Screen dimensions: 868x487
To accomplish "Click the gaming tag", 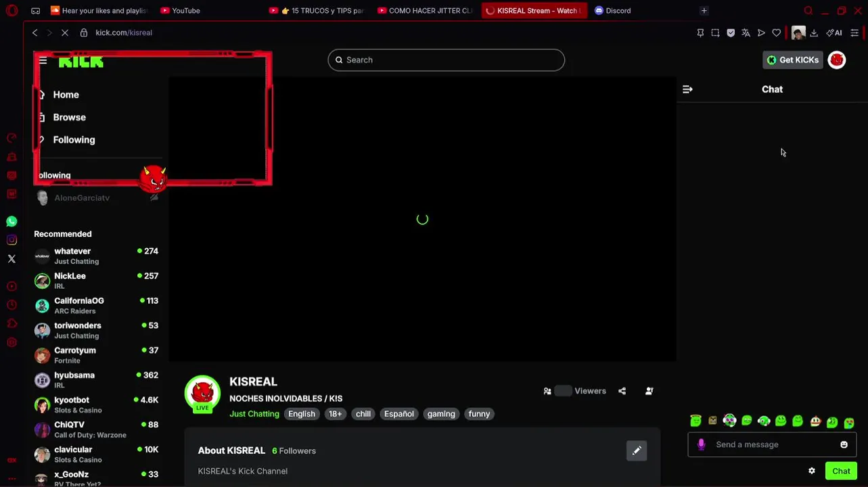I will click(x=441, y=414).
